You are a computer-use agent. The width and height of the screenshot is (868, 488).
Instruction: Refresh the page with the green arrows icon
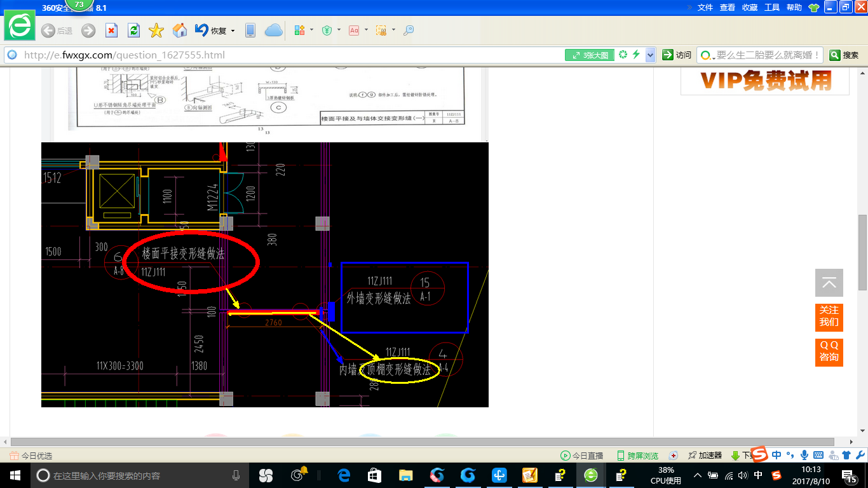[x=133, y=30]
